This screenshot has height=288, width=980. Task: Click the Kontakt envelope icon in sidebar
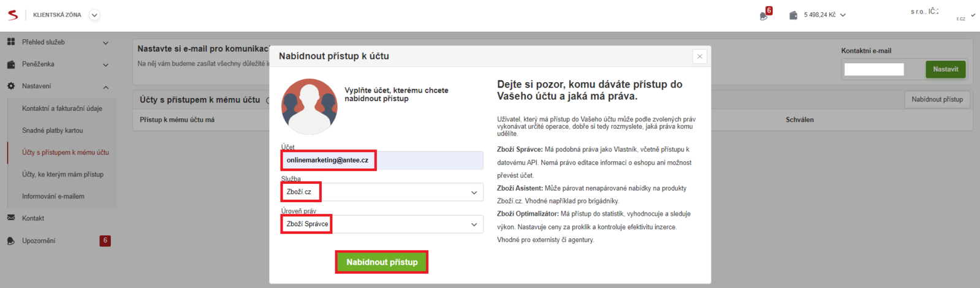point(11,218)
